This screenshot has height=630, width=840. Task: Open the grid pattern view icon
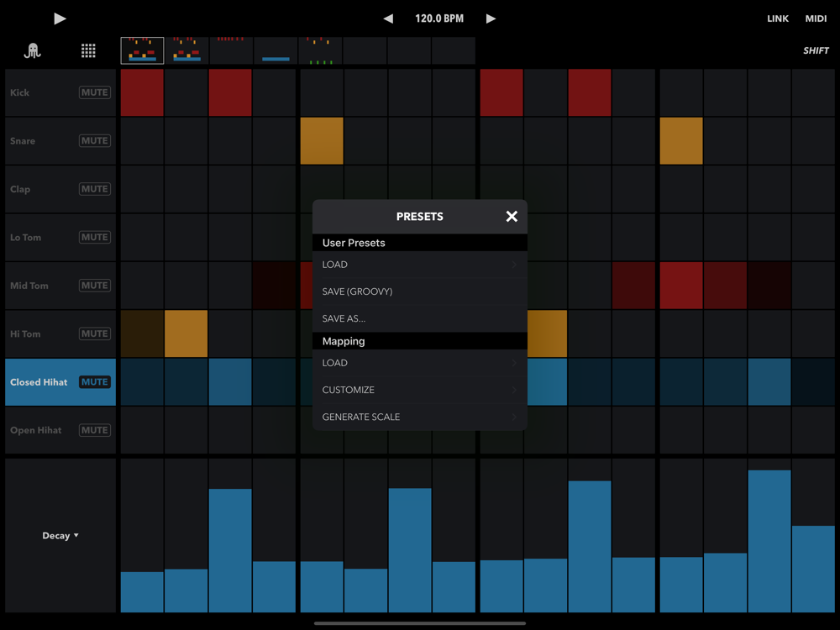[x=88, y=50]
